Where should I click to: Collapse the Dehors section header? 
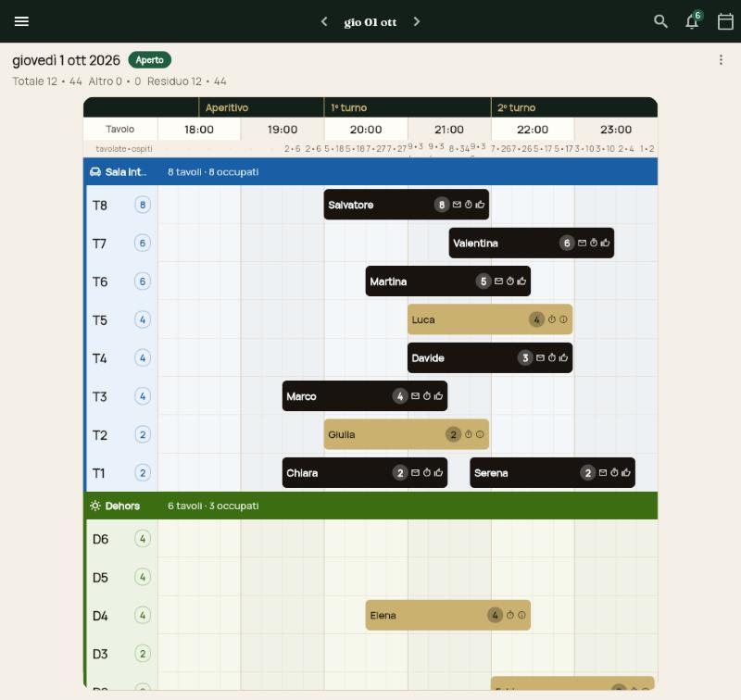(x=370, y=506)
